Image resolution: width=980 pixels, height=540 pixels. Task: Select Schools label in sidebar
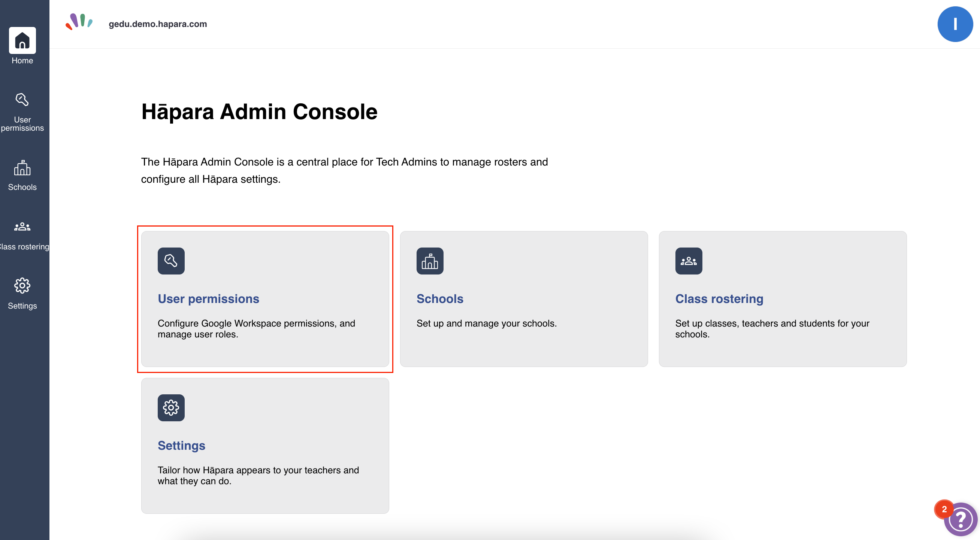coord(22,187)
